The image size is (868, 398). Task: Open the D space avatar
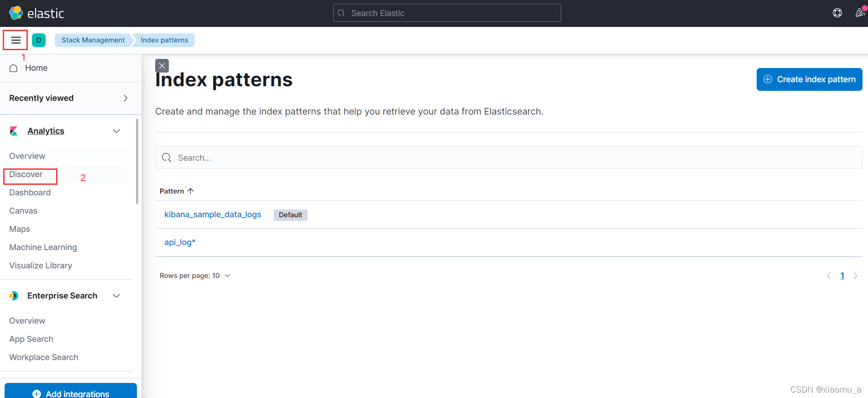tap(39, 40)
